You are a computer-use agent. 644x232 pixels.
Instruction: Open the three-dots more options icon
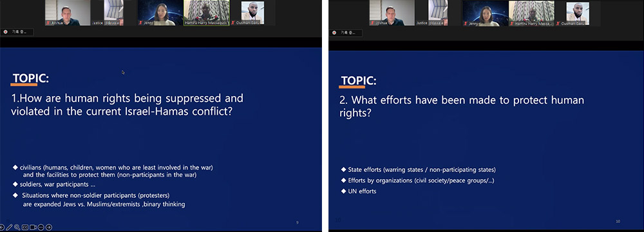tap(41, 227)
